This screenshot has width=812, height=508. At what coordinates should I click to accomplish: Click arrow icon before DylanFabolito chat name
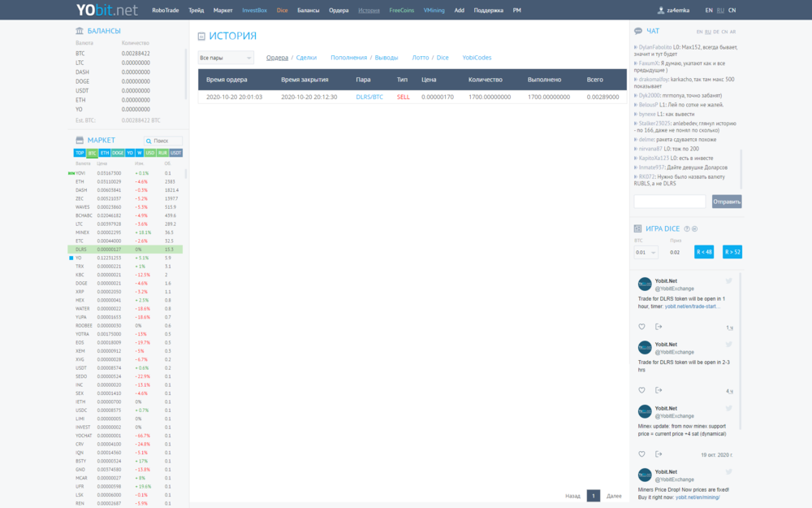coord(636,47)
